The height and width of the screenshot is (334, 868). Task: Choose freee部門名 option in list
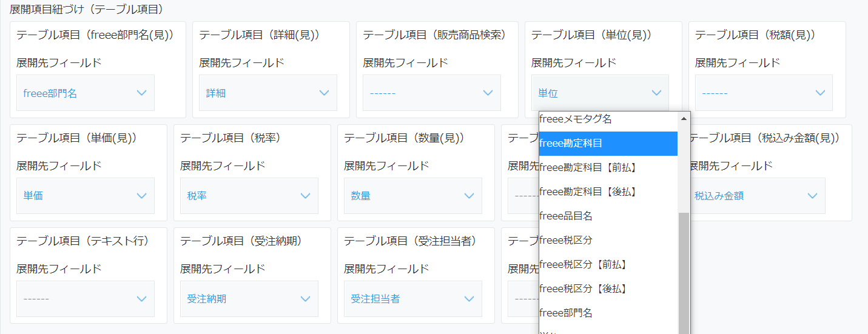point(608,313)
